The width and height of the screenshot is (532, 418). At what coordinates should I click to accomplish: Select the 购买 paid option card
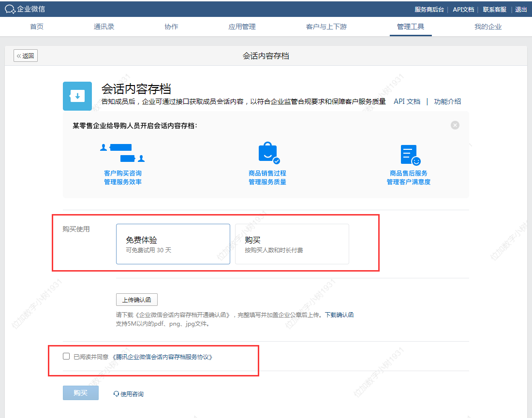[x=292, y=244]
